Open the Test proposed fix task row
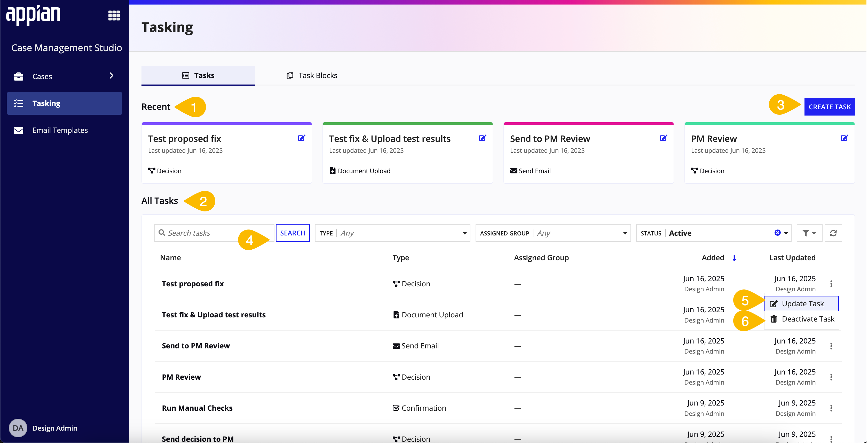Image resolution: width=868 pixels, height=443 pixels. [x=498, y=284]
